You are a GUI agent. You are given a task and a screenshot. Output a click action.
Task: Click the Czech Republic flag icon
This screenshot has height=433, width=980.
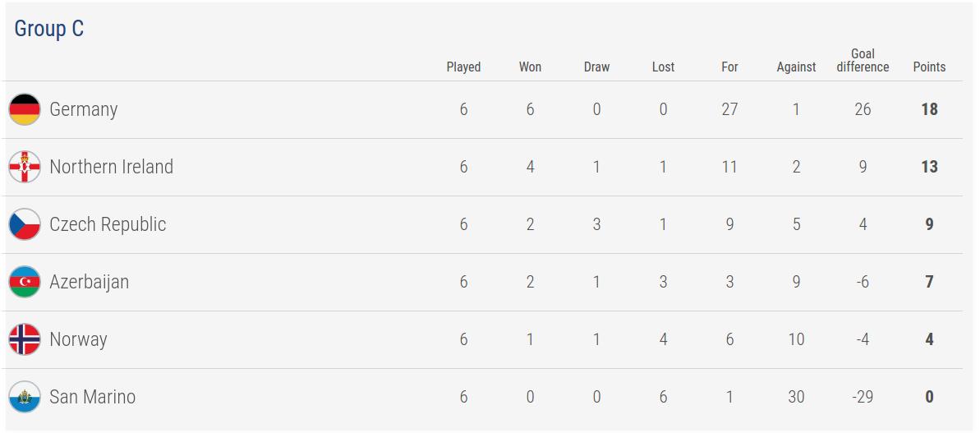coord(25,224)
